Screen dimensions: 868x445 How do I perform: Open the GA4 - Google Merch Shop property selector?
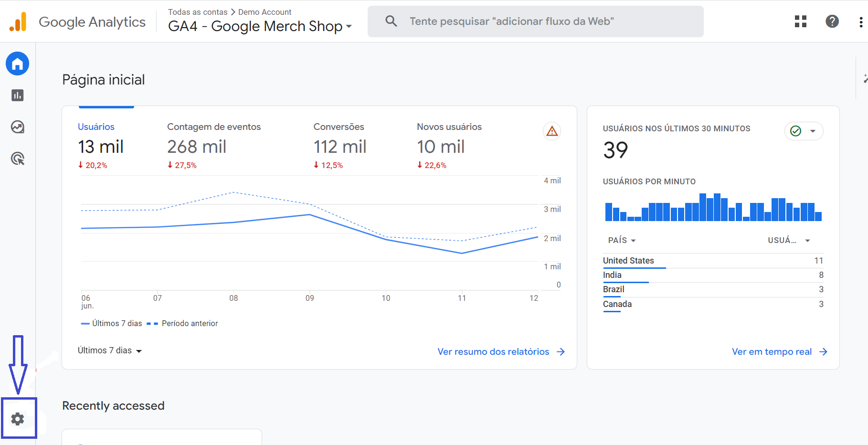(260, 26)
